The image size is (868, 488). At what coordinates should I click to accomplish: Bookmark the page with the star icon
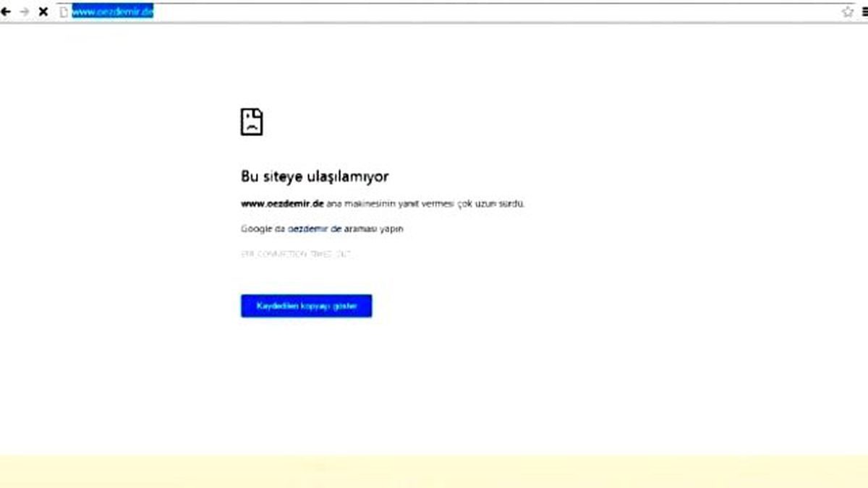(847, 12)
